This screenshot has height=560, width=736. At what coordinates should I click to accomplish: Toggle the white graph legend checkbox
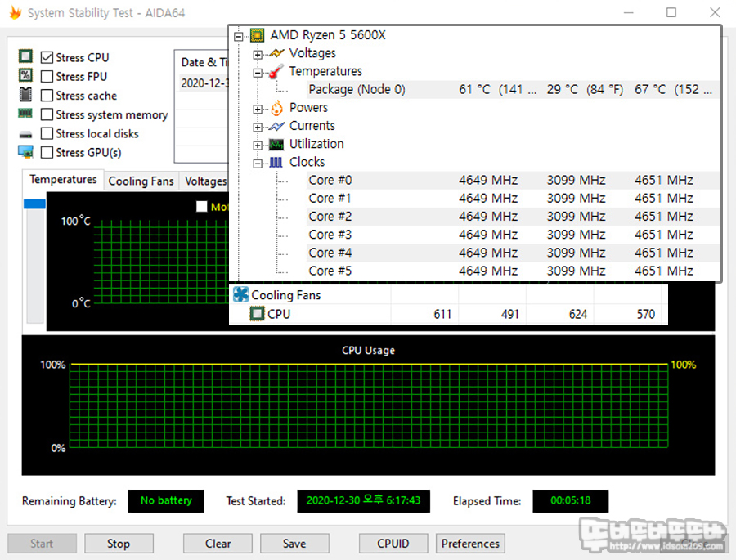(202, 207)
